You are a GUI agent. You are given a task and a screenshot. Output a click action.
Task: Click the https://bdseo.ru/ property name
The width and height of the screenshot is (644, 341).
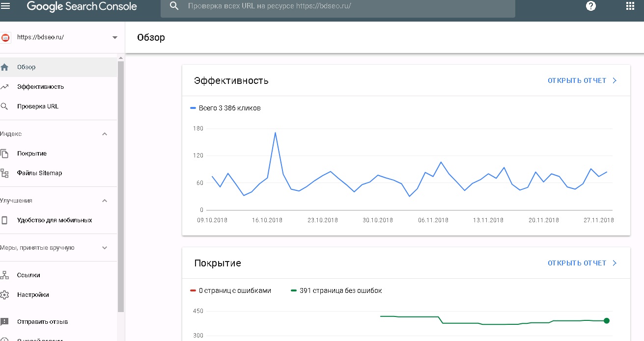(x=40, y=37)
